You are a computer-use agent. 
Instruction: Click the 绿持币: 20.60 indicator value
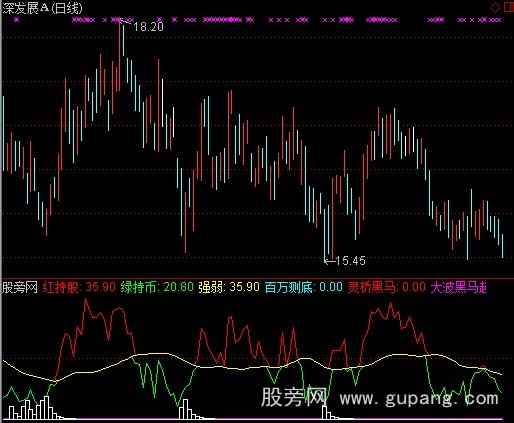(x=157, y=287)
